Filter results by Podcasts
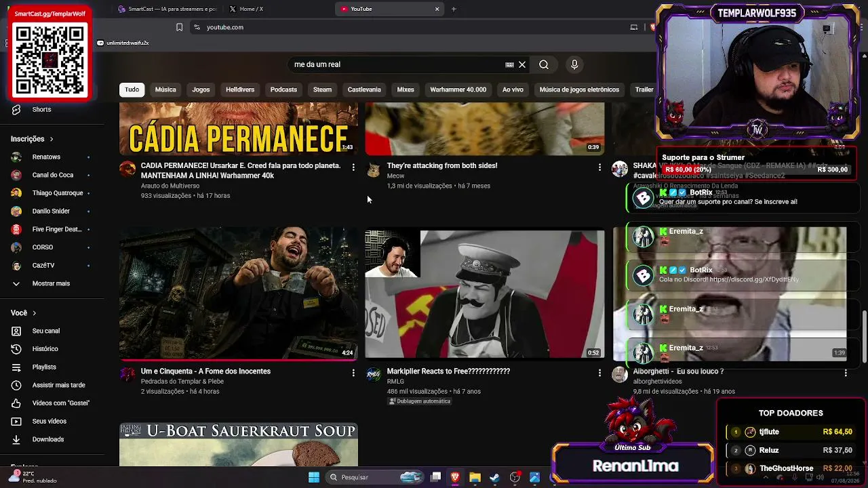Viewport: 868px width, 488px height. tap(283, 89)
